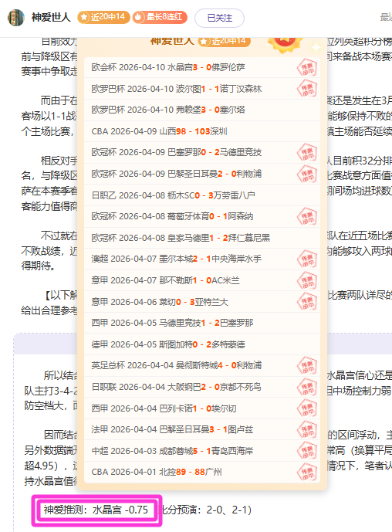
Task: Select the 欧冠杯 葡萄牙体育0-1阿森纳 row
Action: pyautogui.click(x=202, y=216)
